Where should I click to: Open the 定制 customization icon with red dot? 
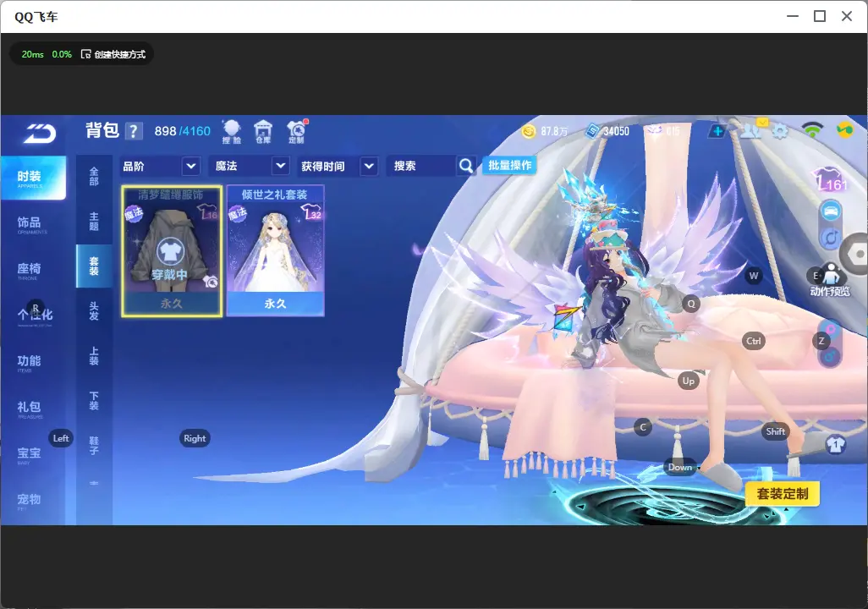click(297, 132)
